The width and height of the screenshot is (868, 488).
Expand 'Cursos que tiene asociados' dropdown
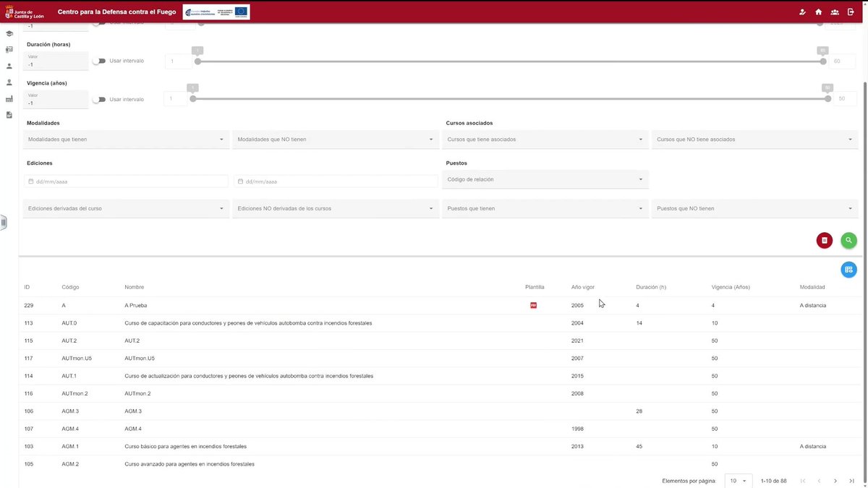[x=545, y=140]
